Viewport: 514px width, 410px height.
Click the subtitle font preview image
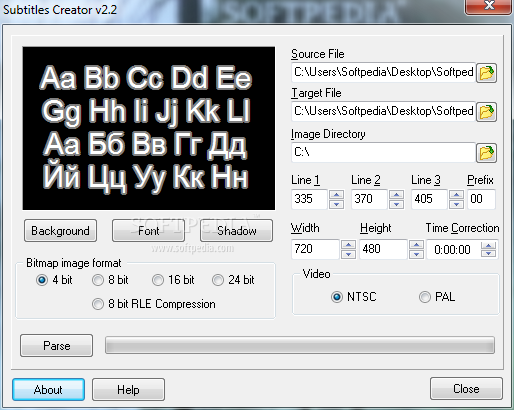coord(149,128)
